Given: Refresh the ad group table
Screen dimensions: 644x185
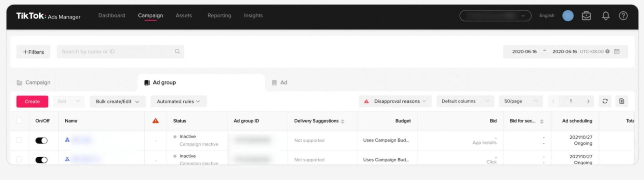Looking at the screenshot, I should coord(605,101).
